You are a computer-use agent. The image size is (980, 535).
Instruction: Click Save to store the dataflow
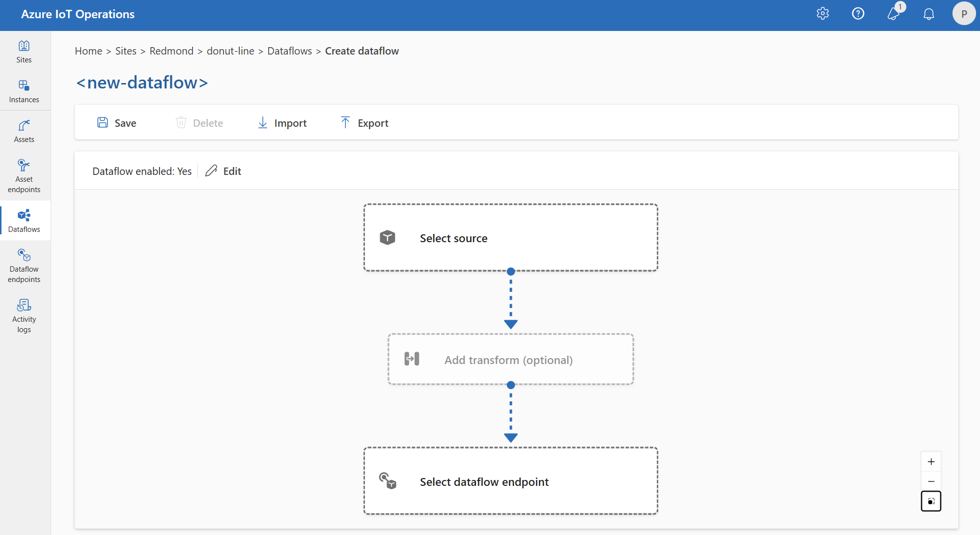(117, 122)
